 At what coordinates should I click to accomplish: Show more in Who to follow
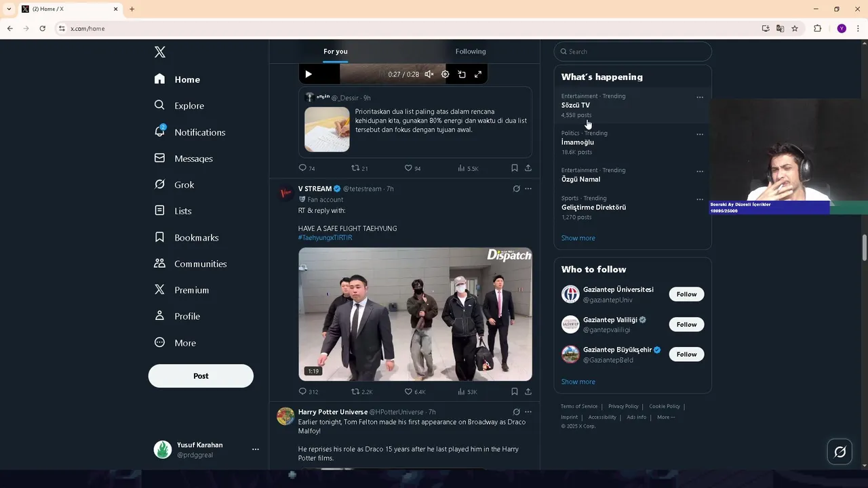578,382
